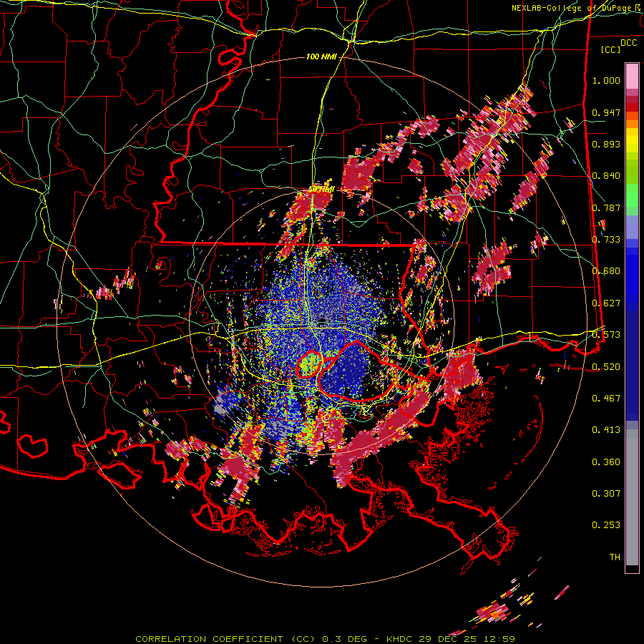Click the 50 NMI range ring label

tap(321, 190)
